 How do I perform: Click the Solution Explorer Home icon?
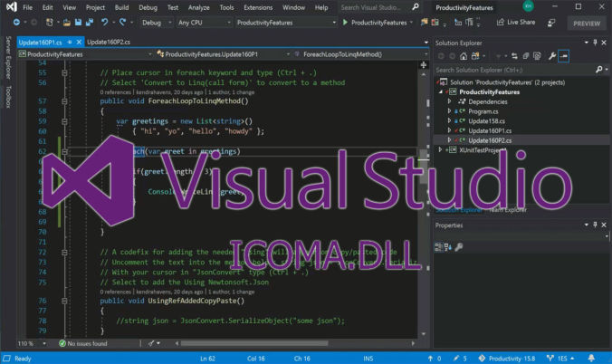464,56
